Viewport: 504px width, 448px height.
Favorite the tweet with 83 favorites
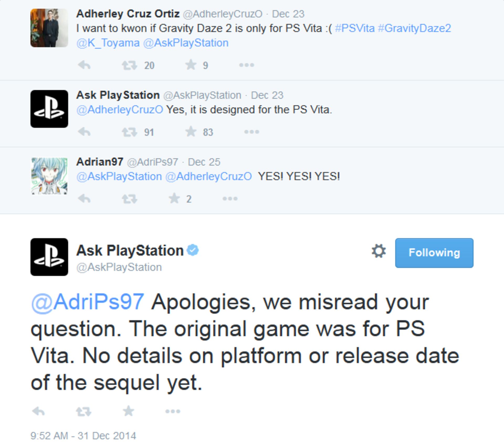191,131
